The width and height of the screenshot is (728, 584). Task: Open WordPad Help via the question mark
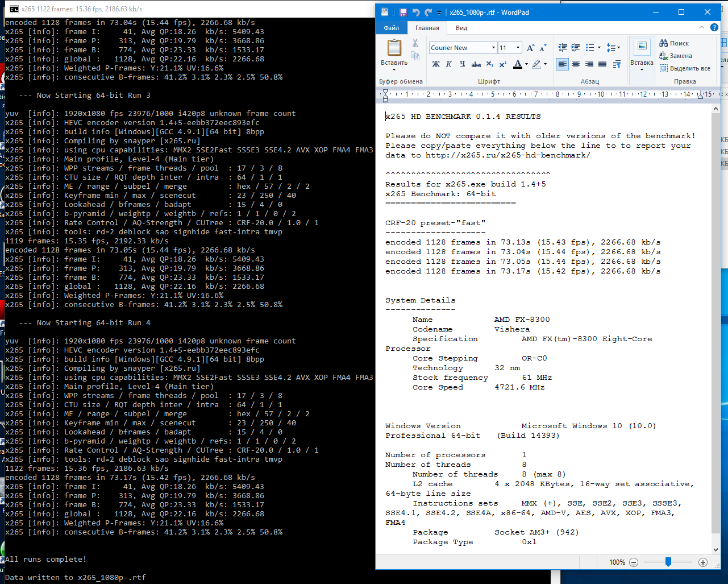click(x=714, y=27)
